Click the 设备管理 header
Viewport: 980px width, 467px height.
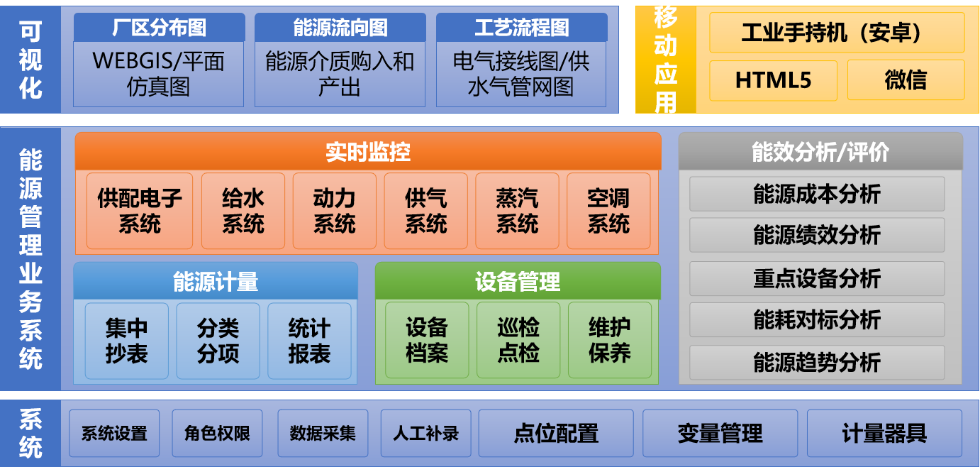[518, 282]
